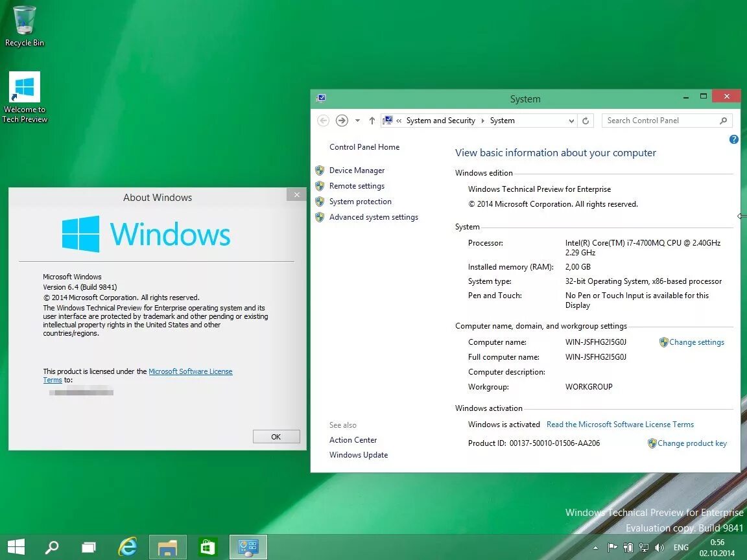Viewport: 747px width, 560px height.
Task: Open Windows Update under See also
Action: pos(358,455)
